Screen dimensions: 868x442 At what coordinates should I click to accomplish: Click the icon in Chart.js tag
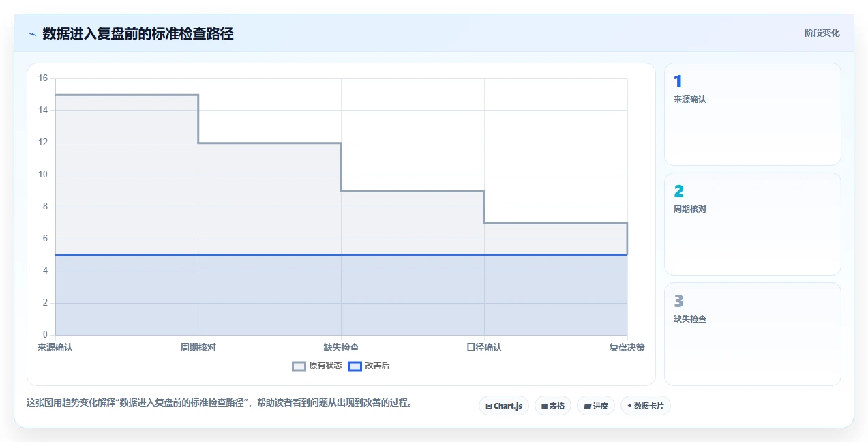[x=489, y=406]
